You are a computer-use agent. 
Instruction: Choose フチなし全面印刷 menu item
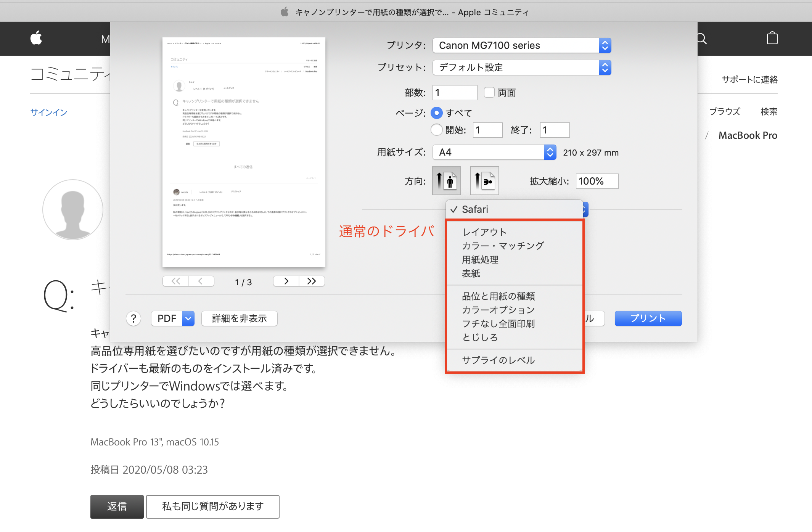click(514, 324)
